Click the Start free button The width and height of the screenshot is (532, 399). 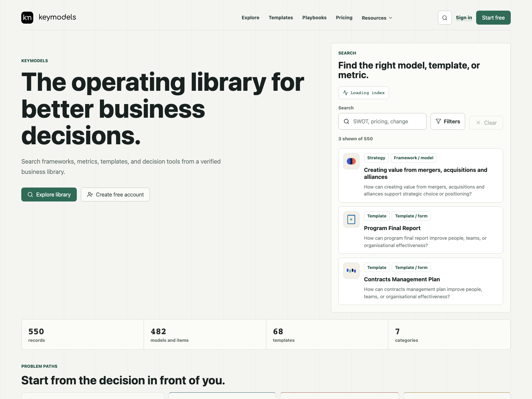[x=493, y=18]
